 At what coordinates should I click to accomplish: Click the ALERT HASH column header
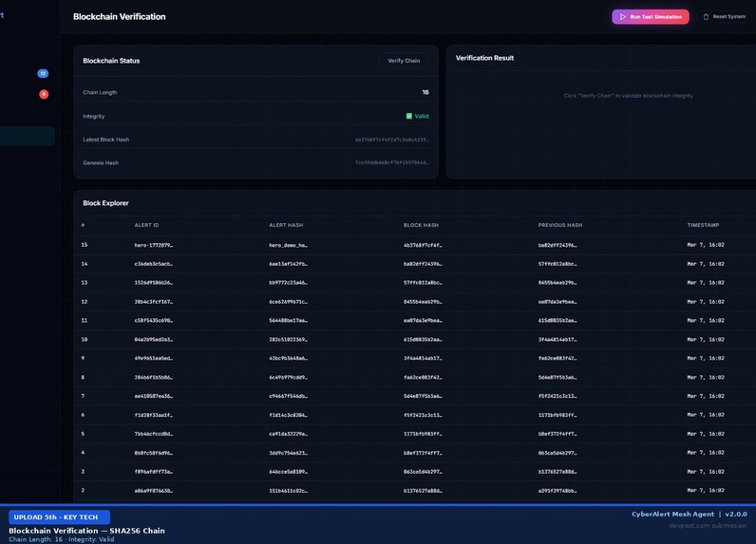tap(286, 225)
